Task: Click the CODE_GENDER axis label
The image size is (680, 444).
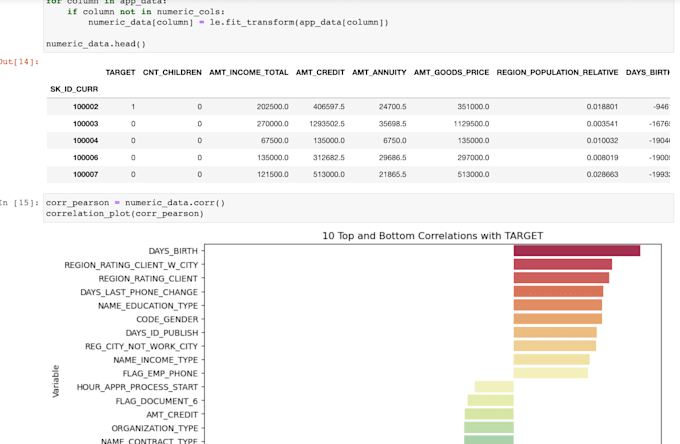Action: [x=166, y=319]
